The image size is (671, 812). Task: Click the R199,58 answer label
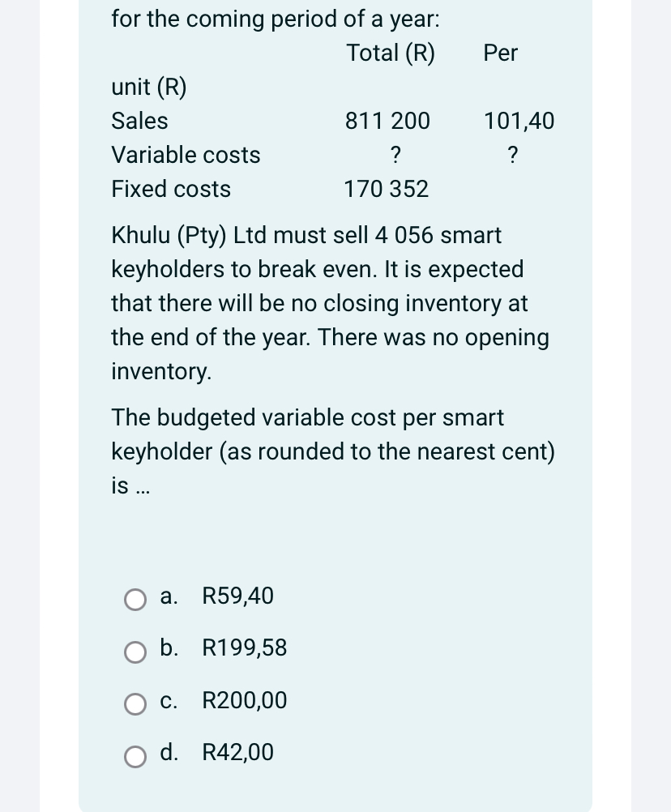point(245,647)
